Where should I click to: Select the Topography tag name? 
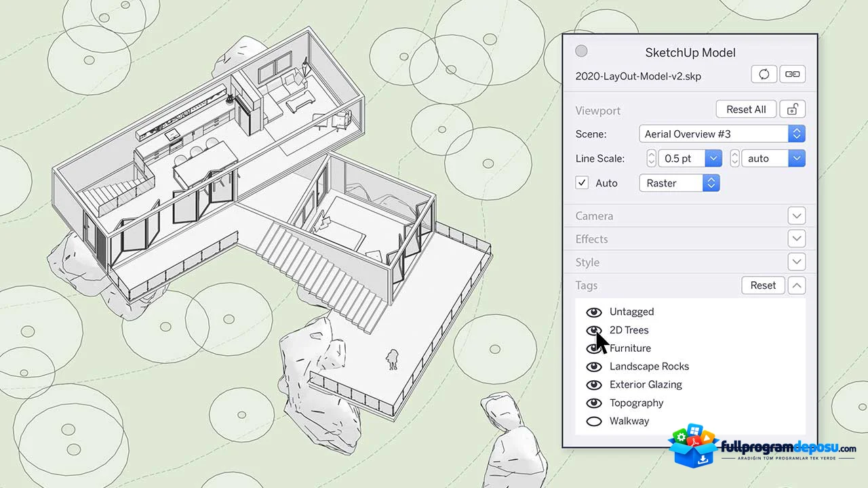point(636,403)
